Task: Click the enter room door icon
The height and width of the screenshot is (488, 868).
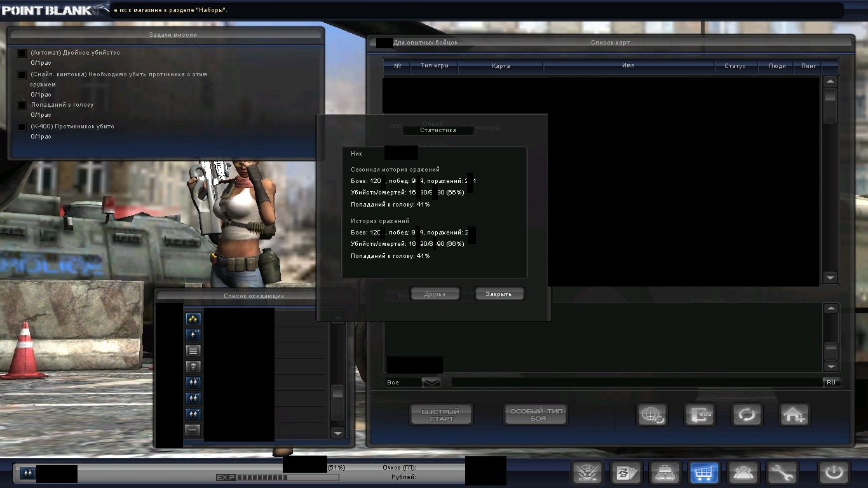Action: 700,415
